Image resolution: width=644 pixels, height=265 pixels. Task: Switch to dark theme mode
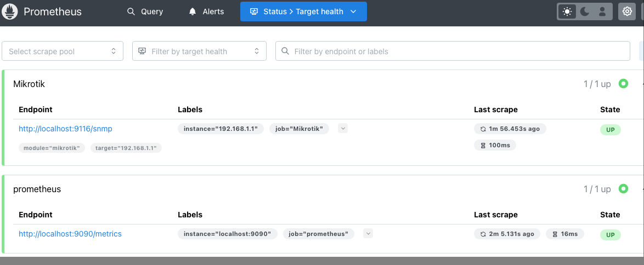[x=585, y=11]
